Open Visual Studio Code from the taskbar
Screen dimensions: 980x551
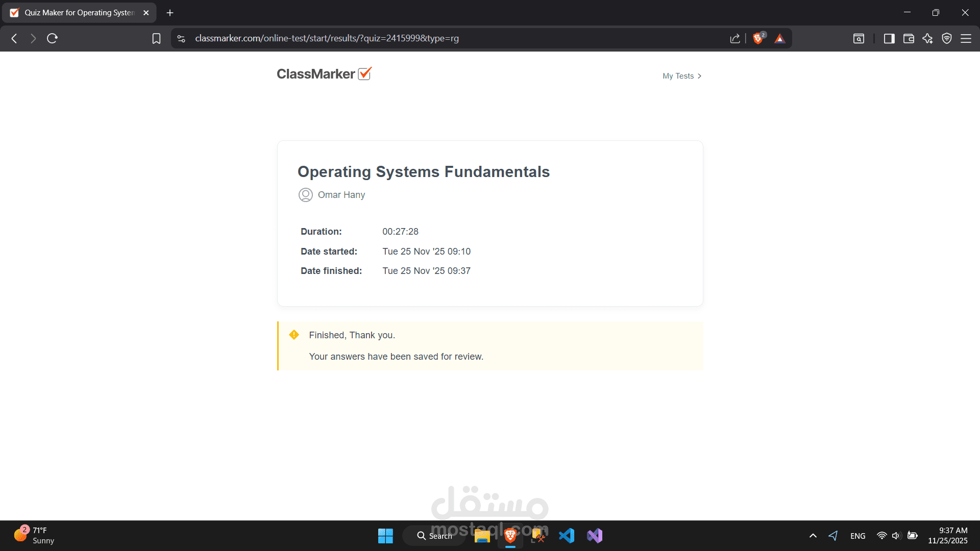(566, 536)
